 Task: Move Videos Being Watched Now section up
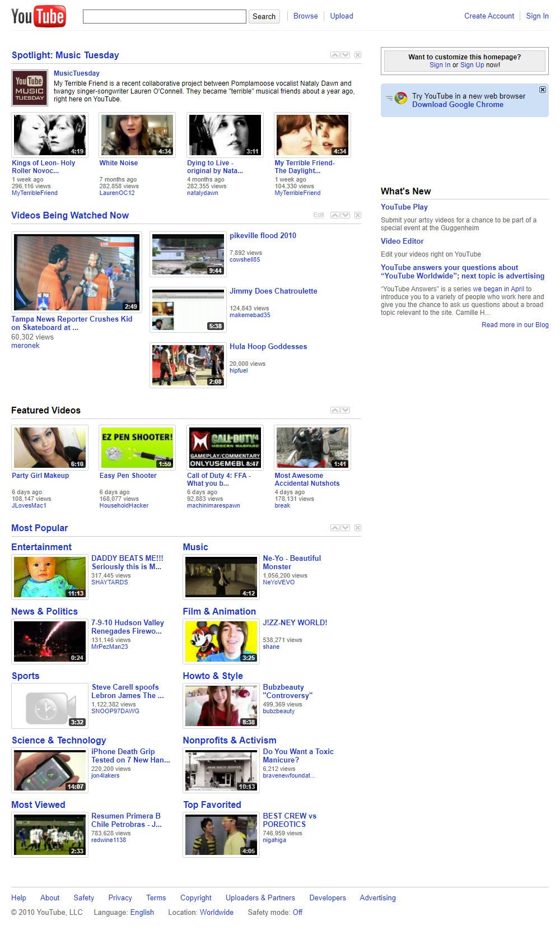[x=335, y=215]
